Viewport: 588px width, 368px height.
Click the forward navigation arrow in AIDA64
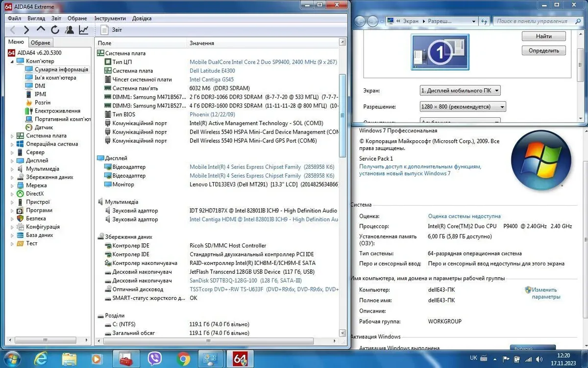(x=26, y=30)
